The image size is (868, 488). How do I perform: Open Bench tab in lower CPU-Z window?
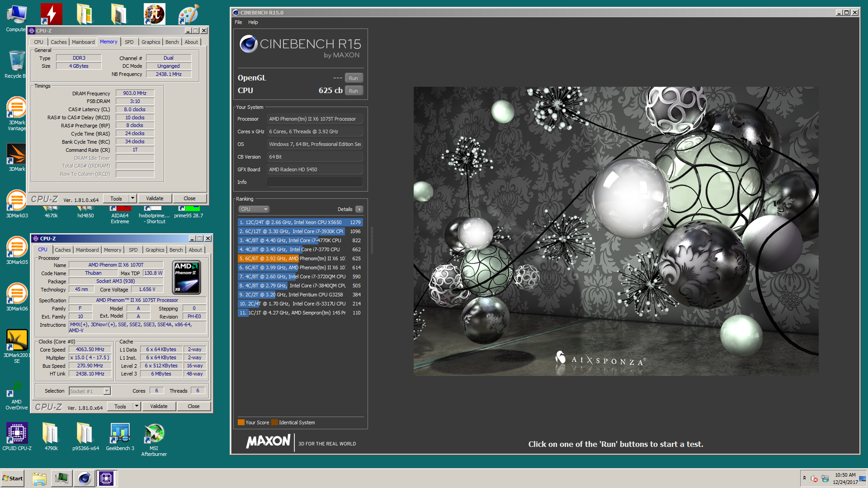(x=176, y=250)
